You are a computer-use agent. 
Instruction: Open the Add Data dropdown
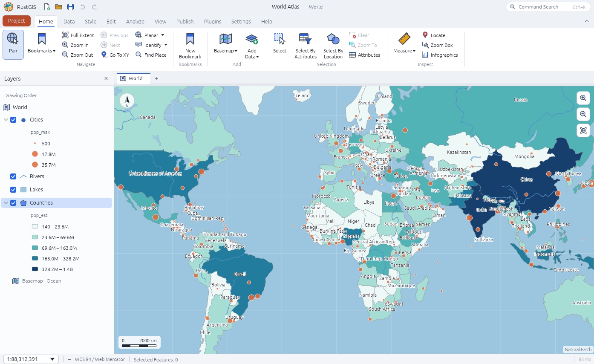[252, 46]
